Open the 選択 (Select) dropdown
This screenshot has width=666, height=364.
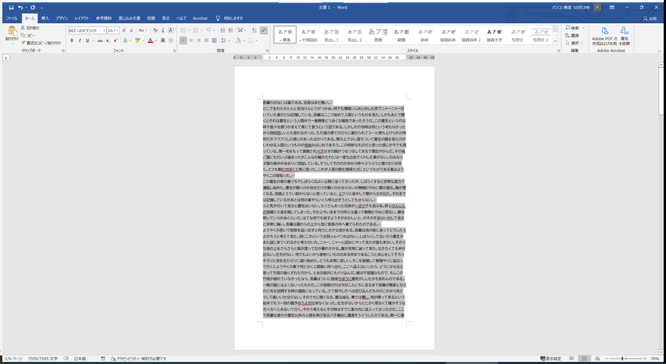click(x=574, y=43)
